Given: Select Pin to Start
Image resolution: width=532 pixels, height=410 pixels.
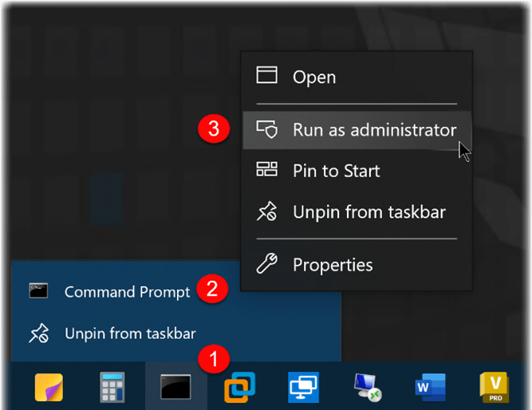Looking at the screenshot, I should 357,171.
